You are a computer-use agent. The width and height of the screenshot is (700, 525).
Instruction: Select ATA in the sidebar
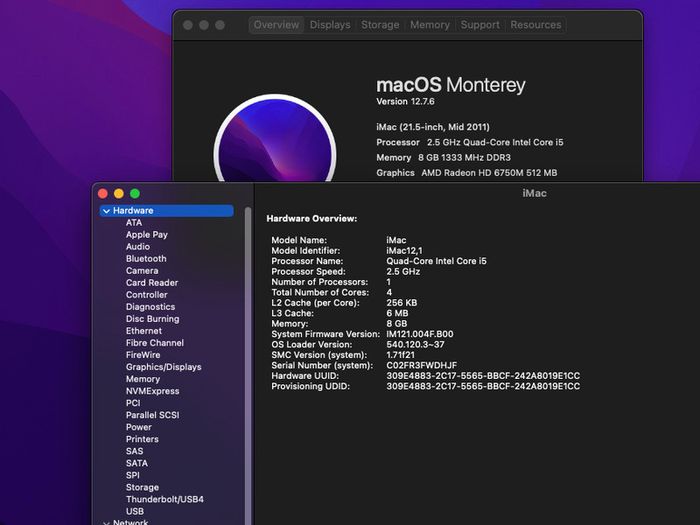coord(133,222)
